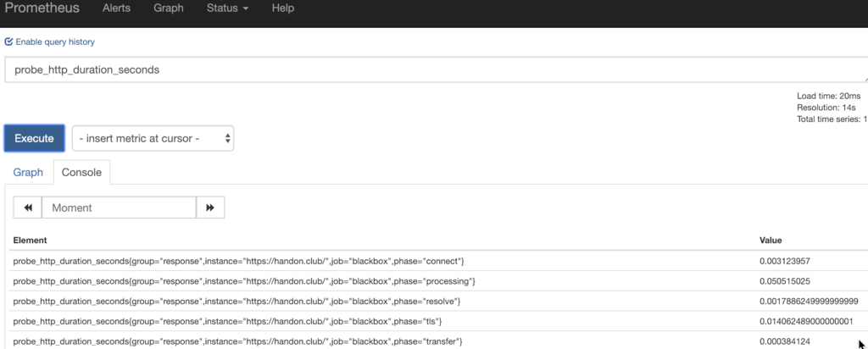Select the phase="connect" series row
Screen dimensions: 868x349
point(437,261)
